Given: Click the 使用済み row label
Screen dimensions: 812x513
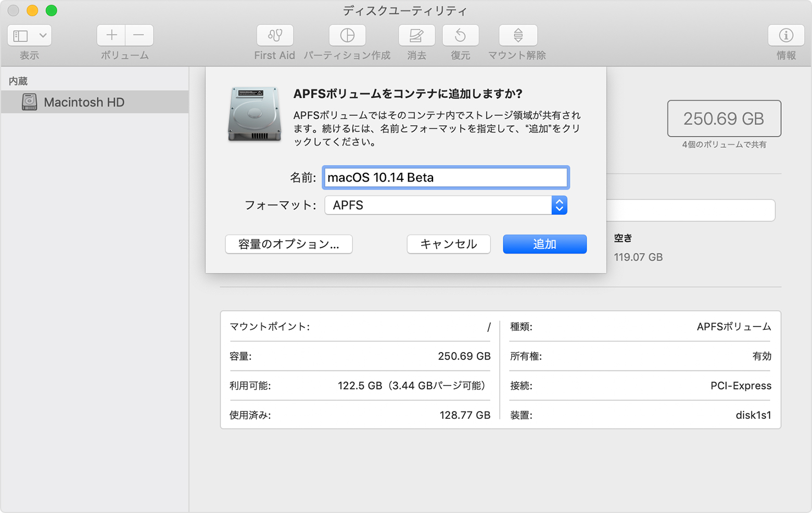Looking at the screenshot, I should [x=250, y=415].
